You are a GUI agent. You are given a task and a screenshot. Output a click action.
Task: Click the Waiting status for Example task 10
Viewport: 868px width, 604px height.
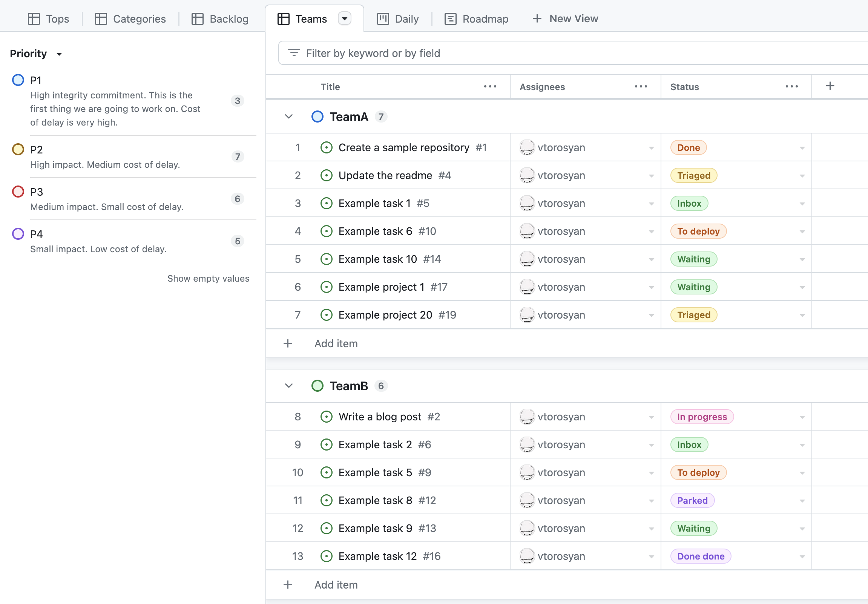(x=693, y=259)
